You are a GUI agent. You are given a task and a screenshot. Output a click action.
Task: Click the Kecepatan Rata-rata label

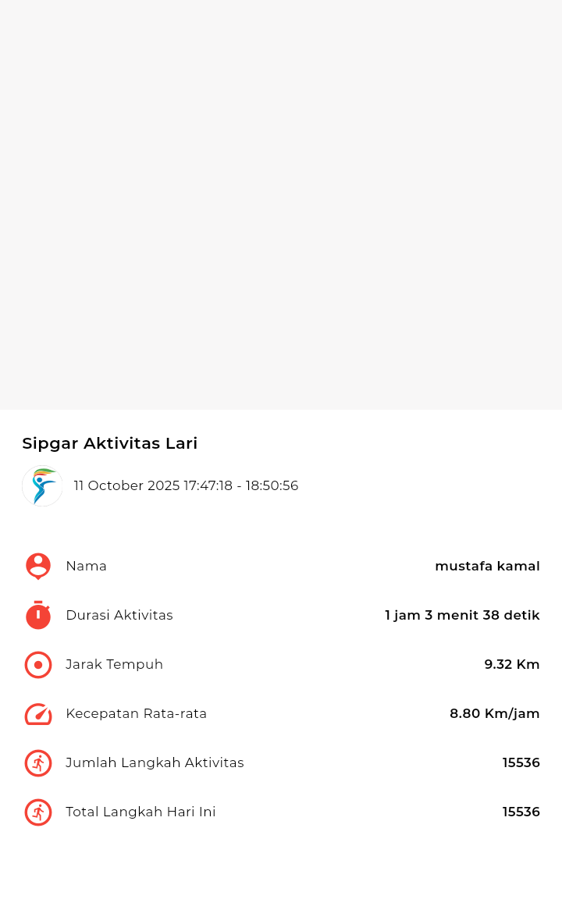point(137,713)
